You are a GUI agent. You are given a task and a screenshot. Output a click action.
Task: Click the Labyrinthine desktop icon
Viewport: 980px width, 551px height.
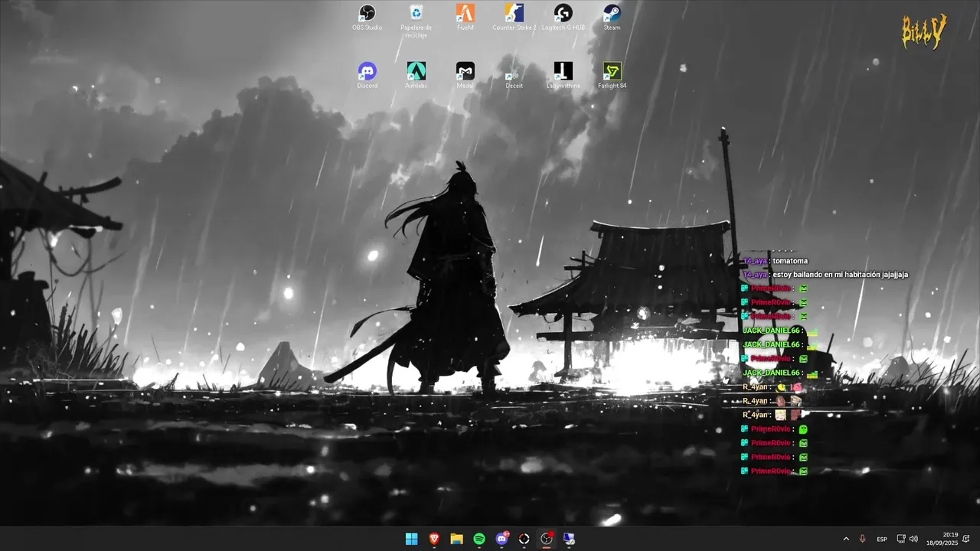pos(563,76)
